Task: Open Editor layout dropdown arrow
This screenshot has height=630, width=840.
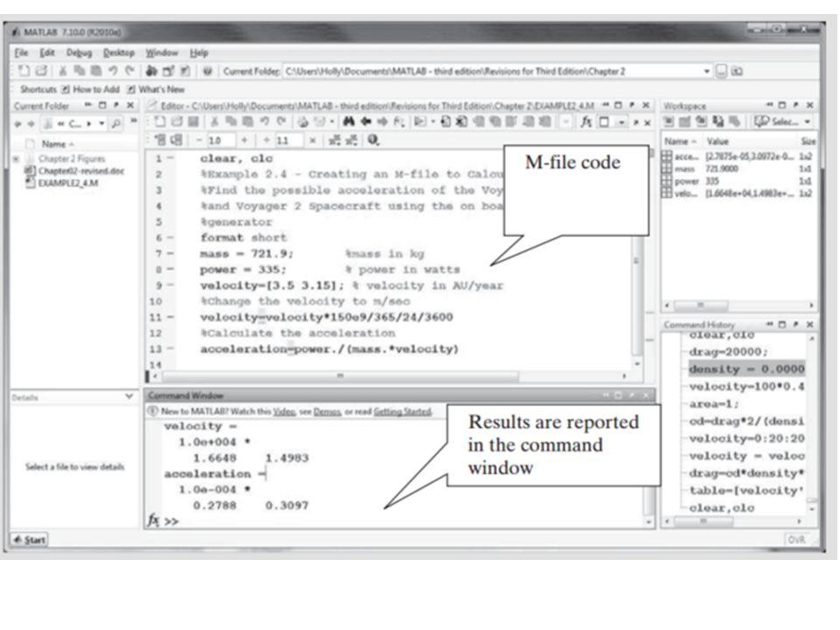Action: pos(621,122)
